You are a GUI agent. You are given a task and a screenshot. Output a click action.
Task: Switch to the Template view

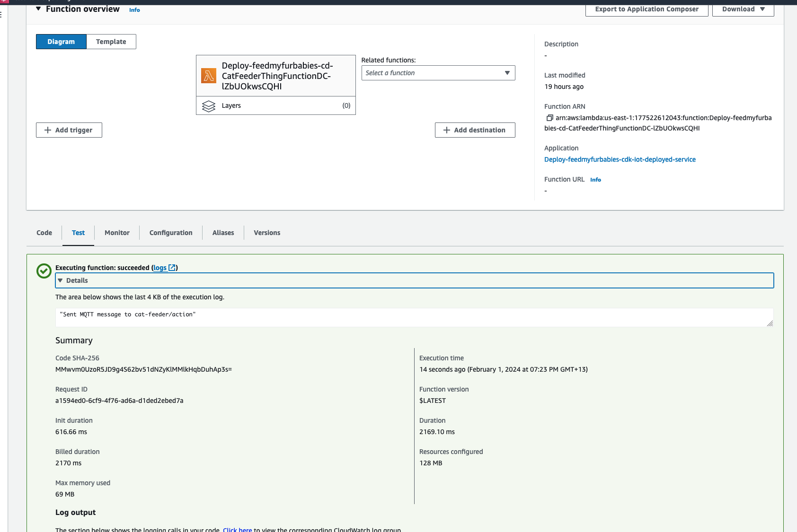coord(111,42)
